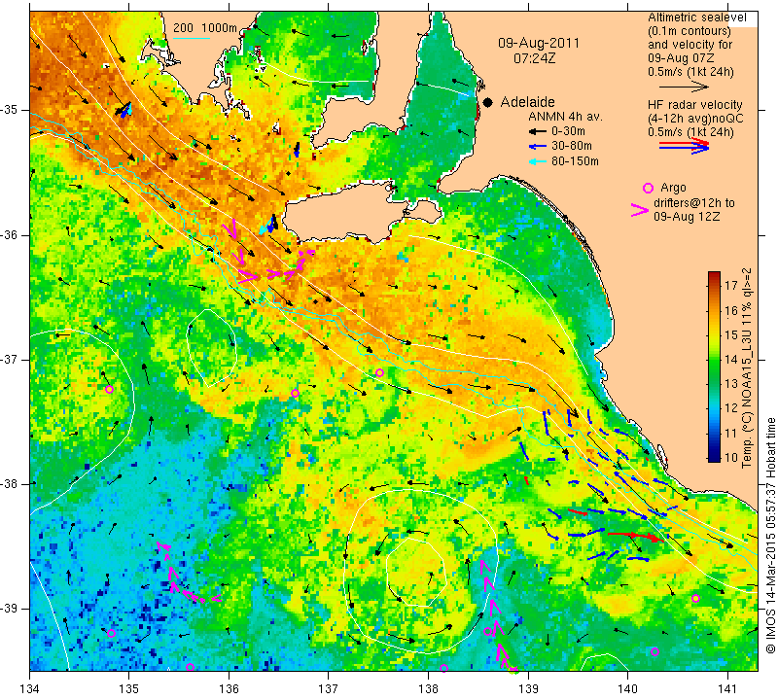Image resolution: width=778 pixels, height=700 pixels.
Task: Click the Temp. (°C) NOAA15_L3U colorbar title
Action: coord(747,368)
